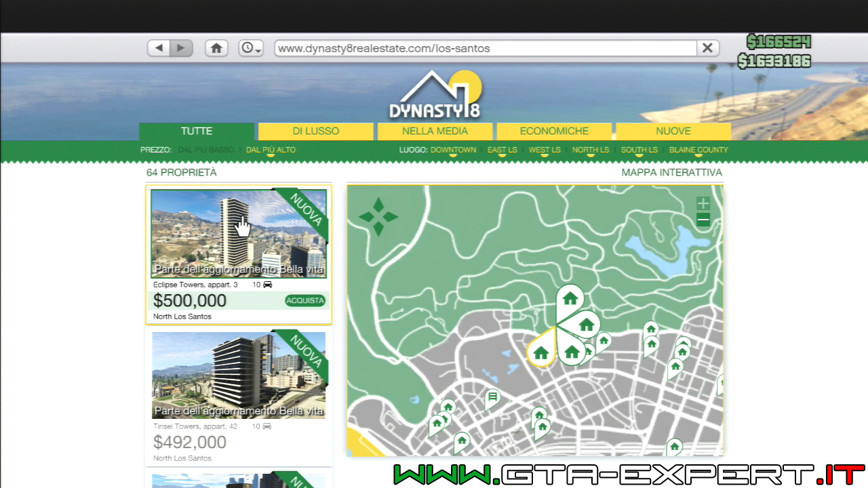
Task: Click the Tinsel Towers property photo
Action: [x=239, y=375]
